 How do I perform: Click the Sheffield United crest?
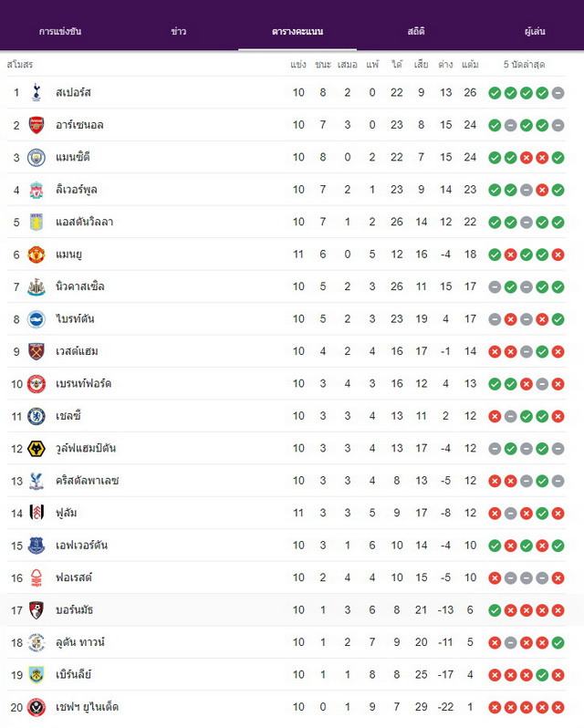pos(36,707)
